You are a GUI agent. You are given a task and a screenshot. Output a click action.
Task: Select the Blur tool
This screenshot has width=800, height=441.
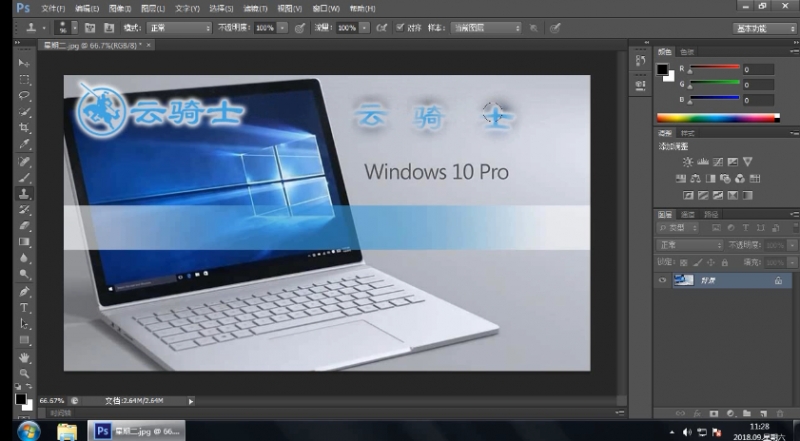coord(24,258)
